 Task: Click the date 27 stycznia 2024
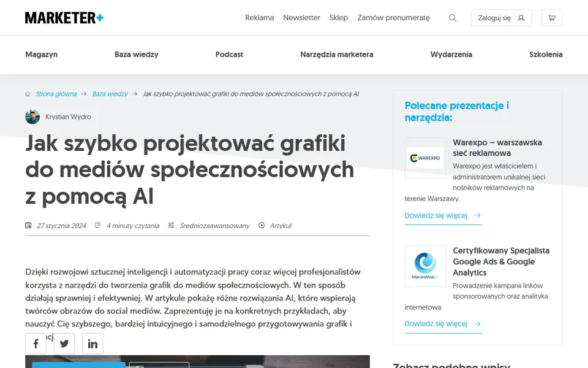61,226
